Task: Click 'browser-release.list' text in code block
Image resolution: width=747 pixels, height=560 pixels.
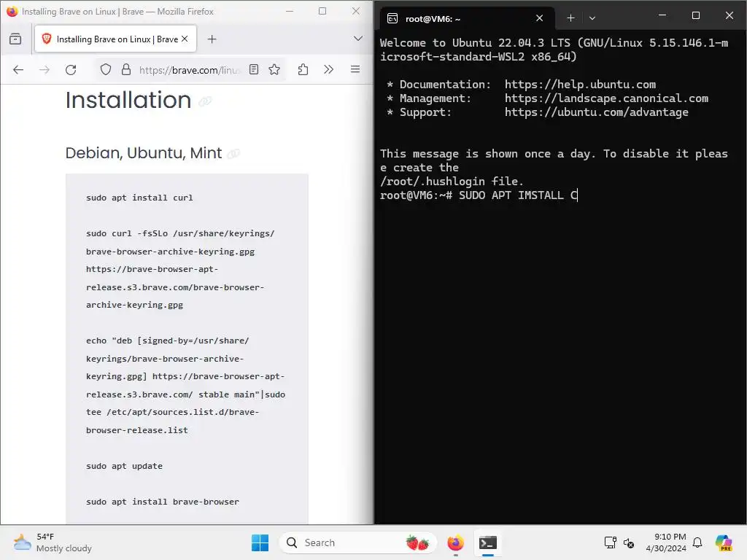Action: coord(137,430)
